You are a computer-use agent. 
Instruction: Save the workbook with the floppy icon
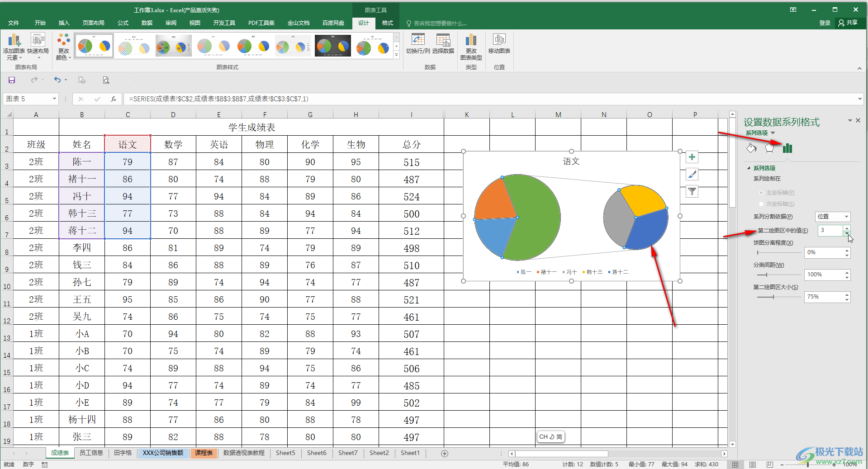tap(12, 80)
